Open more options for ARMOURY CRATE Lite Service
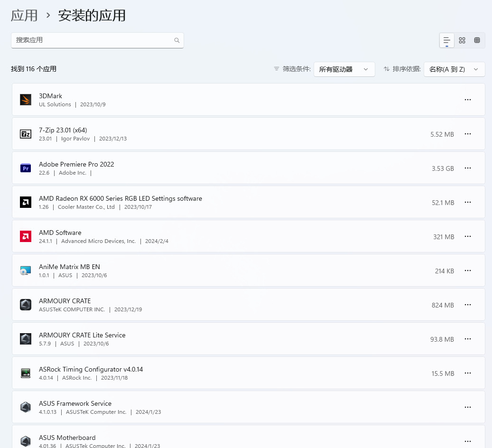The width and height of the screenshot is (492, 448). pyautogui.click(x=468, y=339)
